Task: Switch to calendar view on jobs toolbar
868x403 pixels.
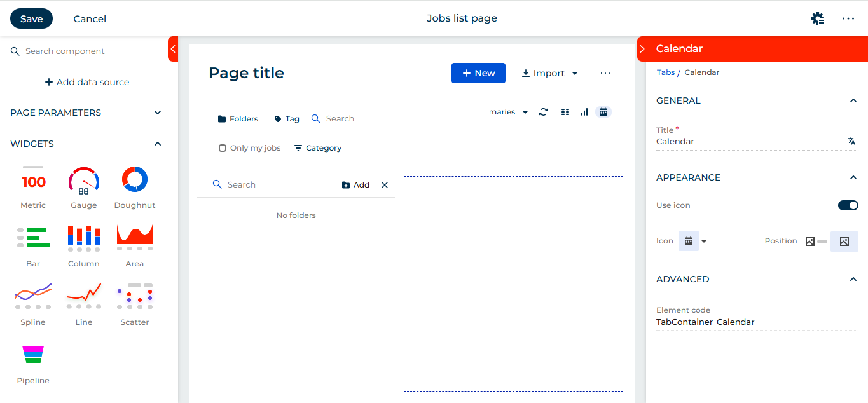Action: click(x=603, y=111)
